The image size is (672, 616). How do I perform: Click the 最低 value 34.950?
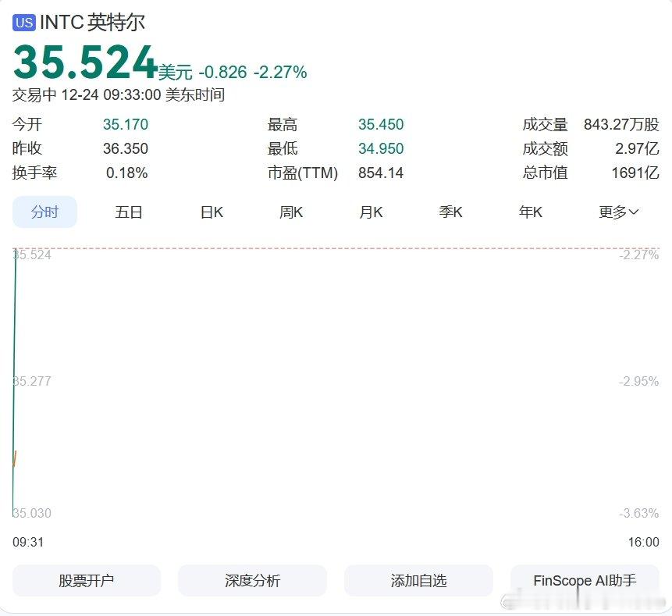click(381, 148)
